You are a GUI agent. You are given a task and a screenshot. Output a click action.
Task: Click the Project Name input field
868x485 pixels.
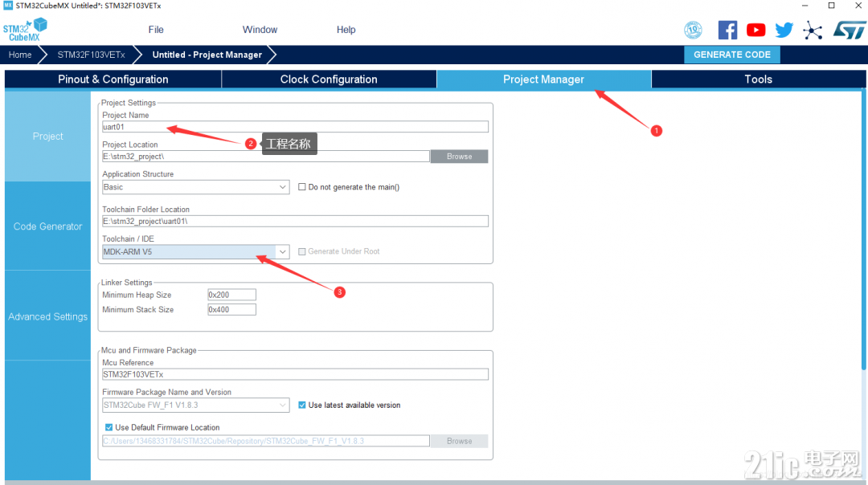pyautogui.click(x=295, y=127)
